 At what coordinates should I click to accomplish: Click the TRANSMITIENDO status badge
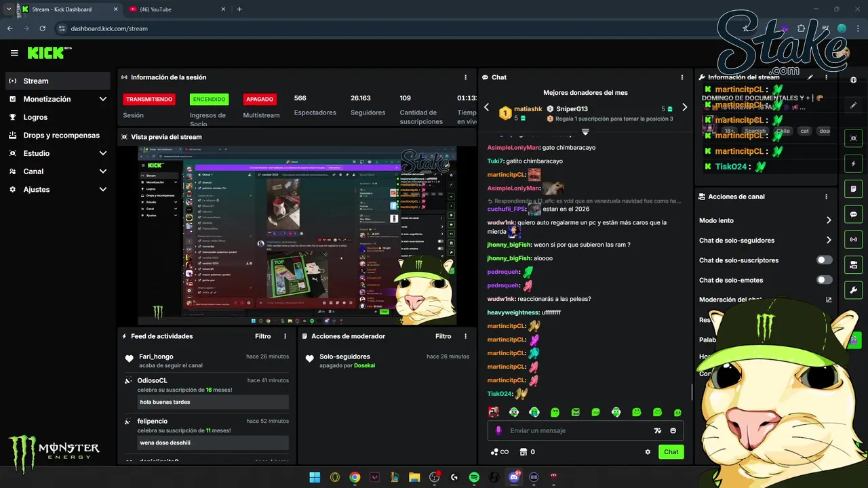pos(149,99)
